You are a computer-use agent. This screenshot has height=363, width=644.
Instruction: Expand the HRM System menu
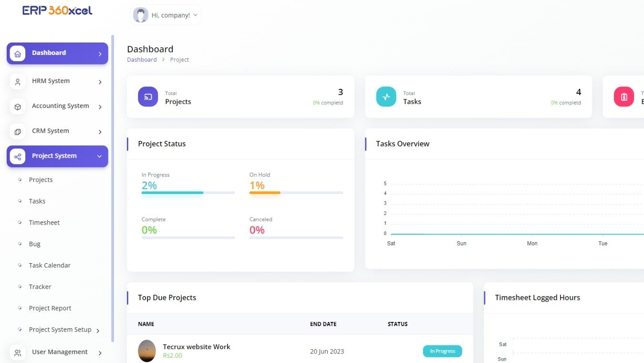click(x=100, y=82)
